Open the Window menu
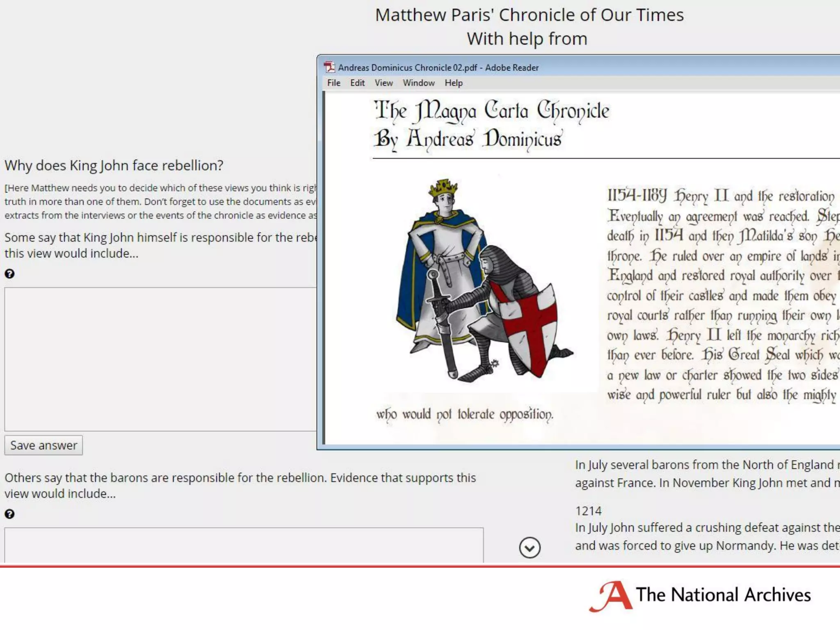The height and width of the screenshot is (630, 840). [418, 83]
